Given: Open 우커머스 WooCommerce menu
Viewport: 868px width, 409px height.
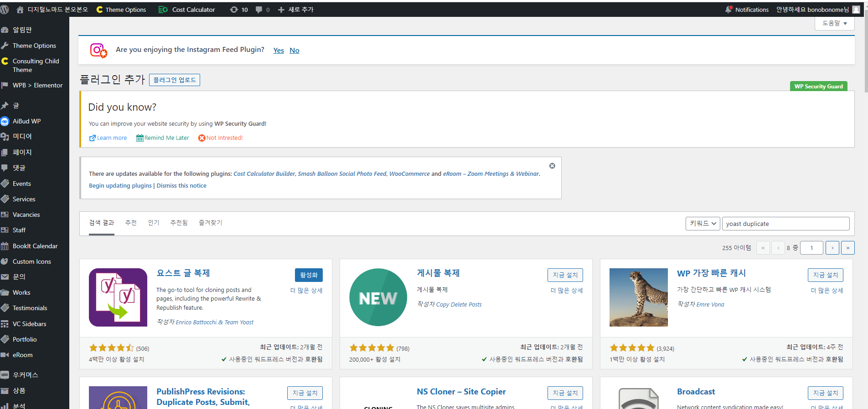Looking at the screenshot, I should (25, 375).
